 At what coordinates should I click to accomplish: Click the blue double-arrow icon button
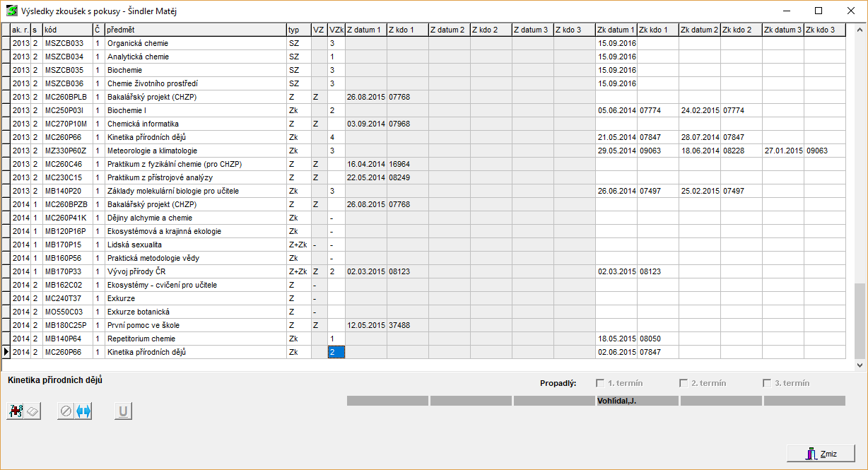click(x=83, y=411)
